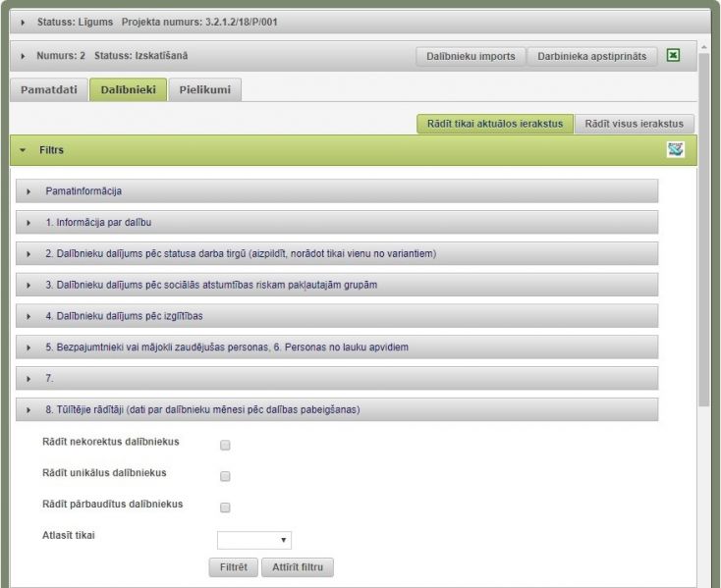
Task: Click 'Projekta numurs: 3.2.1.2/18/P/001' text
Action: (x=199, y=22)
